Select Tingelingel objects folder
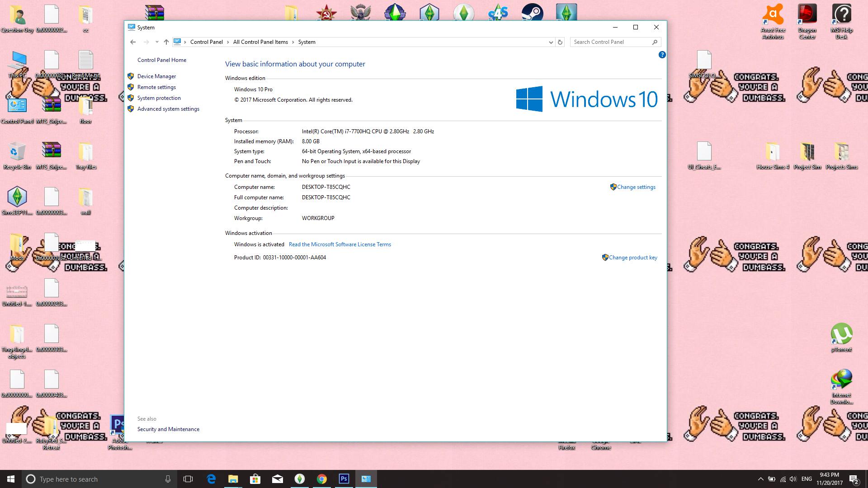Viewport: 868px width, 488px height. [x=17, y=342]
